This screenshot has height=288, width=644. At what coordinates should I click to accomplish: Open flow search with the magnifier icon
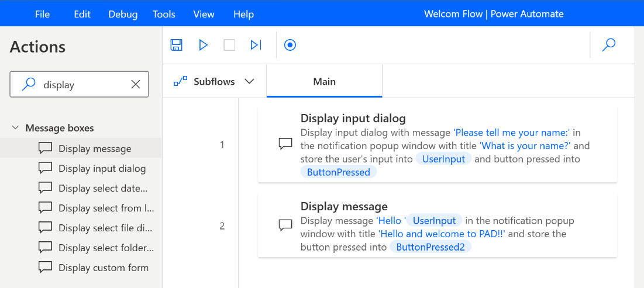609,45
